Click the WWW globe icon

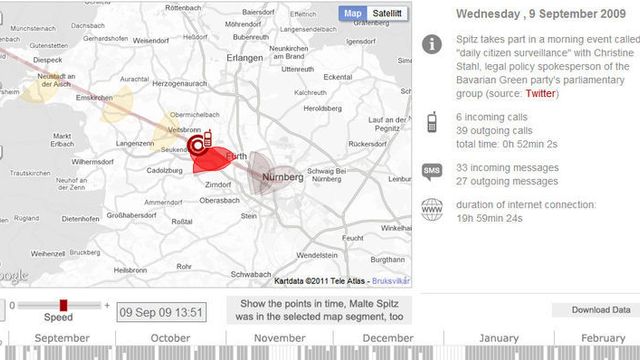click(x=432, y=210)
